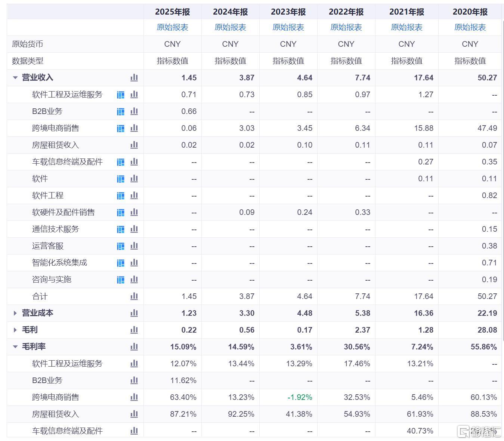504x441 pixels.
Task: Open table detail icon for 通信技术服务
Action: (x=121, y=229)
